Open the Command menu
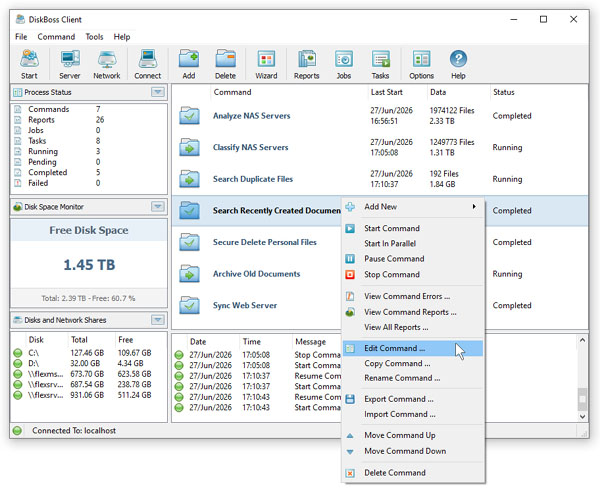This screenshot has height=488, width=600. pos(56,37)
